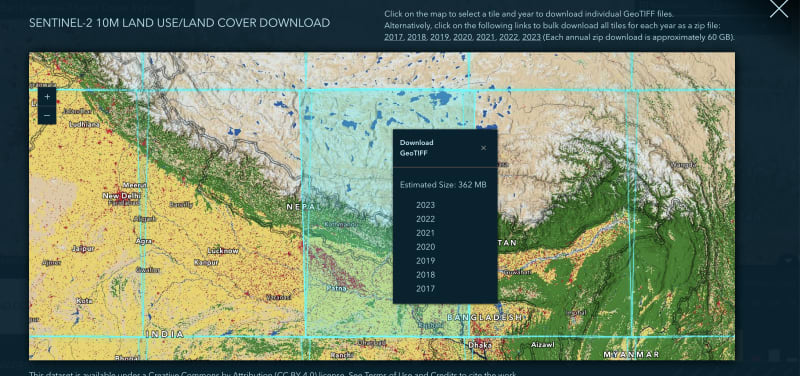
Task: Open the 2023 bulk zip download link
Action: pyautogui.click(x=531, y=37)
